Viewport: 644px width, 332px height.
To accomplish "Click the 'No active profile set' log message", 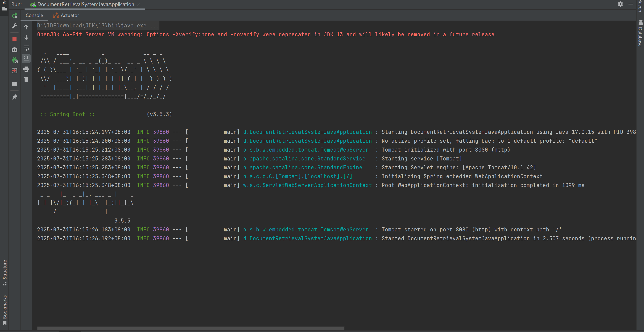I will pos(489,141).
